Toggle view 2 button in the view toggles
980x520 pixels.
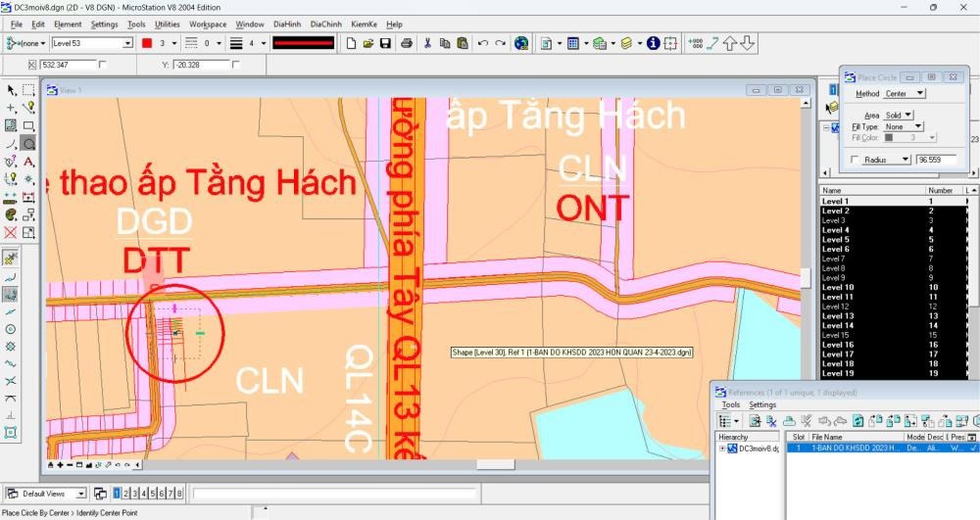125,494
